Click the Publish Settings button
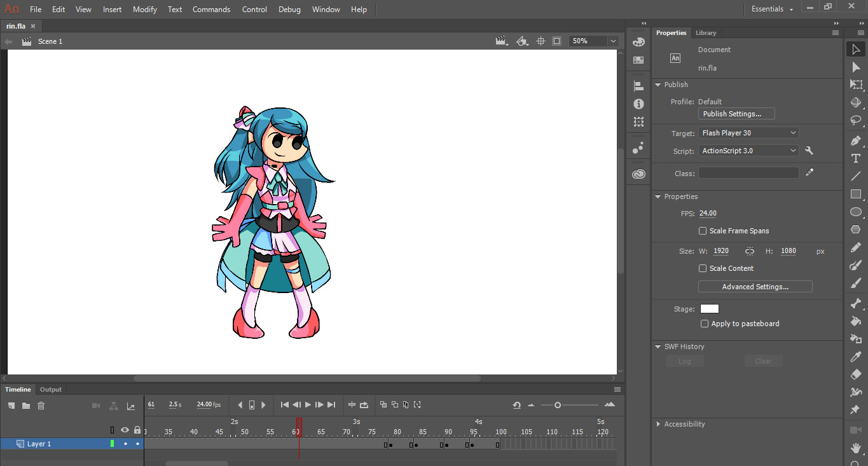 coord(736,114)
